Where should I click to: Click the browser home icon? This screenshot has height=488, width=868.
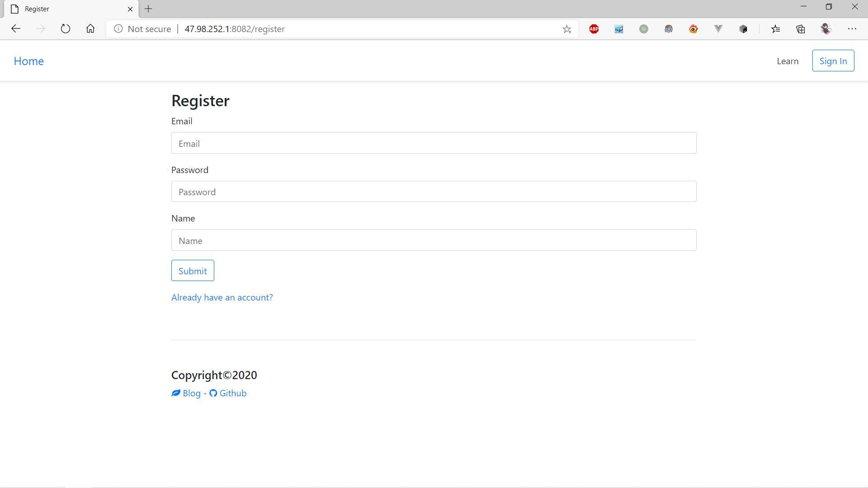click(x=90, y=29)
